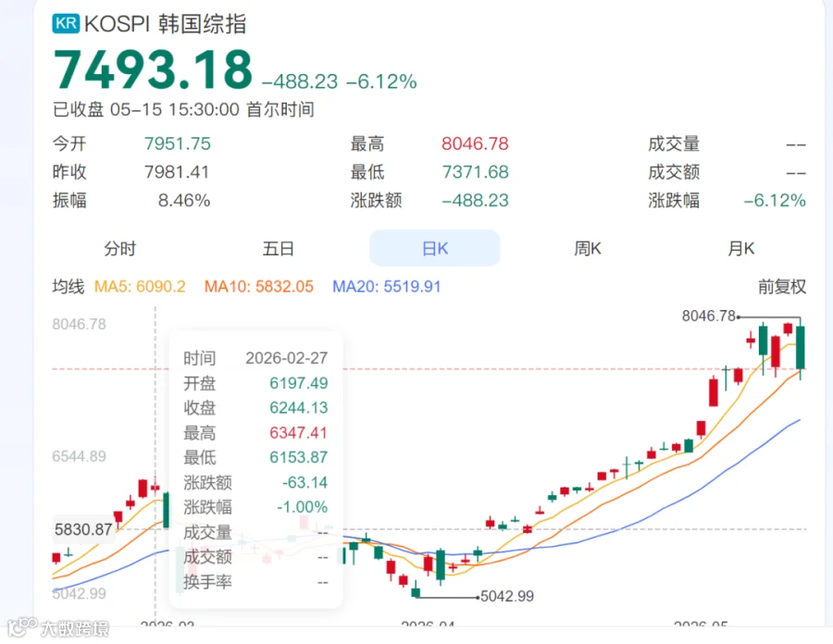The height and width of the screenshot is (644, 833).
Task: Switch to the 五日 chart tab
Action: (278, 248)
